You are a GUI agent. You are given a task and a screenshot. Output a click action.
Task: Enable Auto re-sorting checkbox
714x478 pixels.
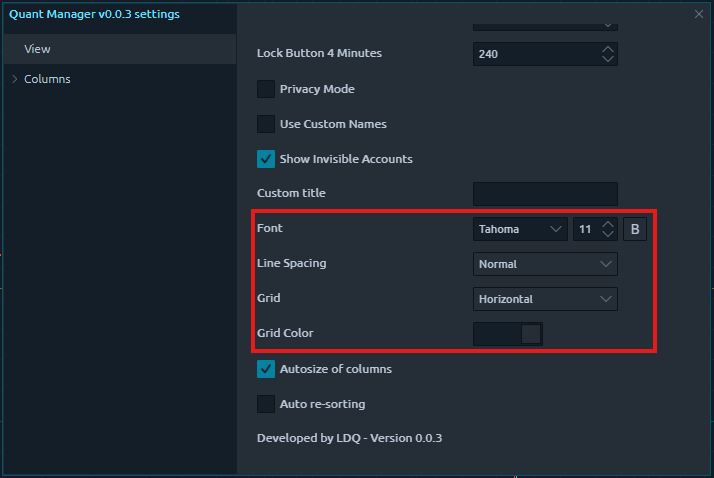266,404
